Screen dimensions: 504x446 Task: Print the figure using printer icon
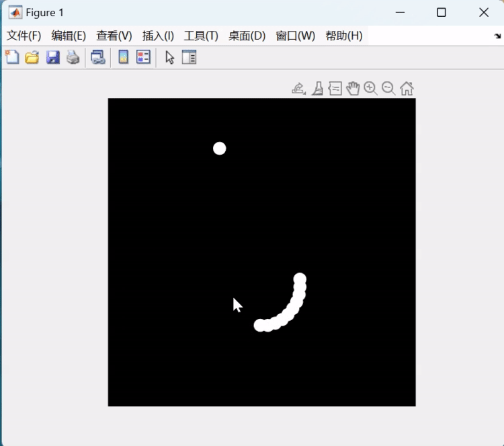(73, 57)
